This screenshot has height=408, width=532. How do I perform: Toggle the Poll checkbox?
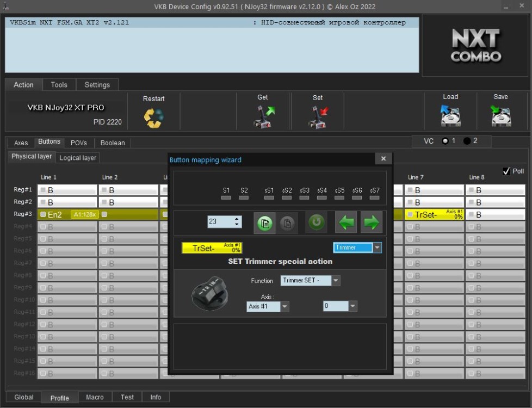point(506,171)
